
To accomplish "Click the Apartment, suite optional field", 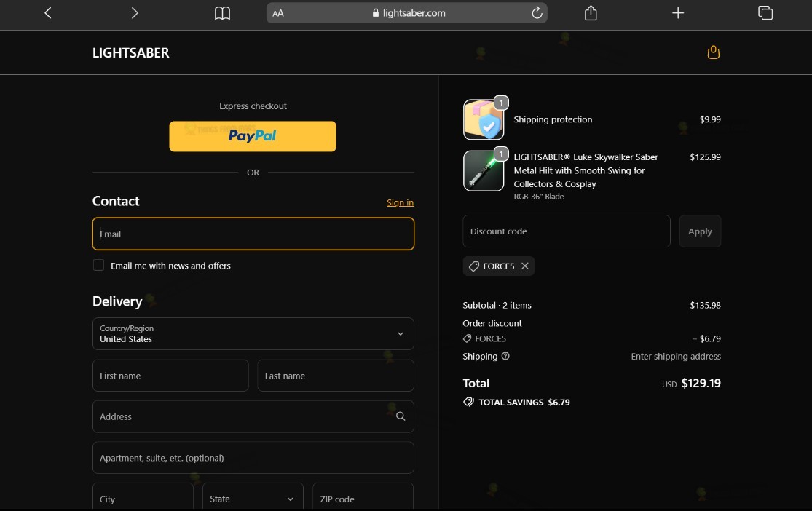I will 253,458.
